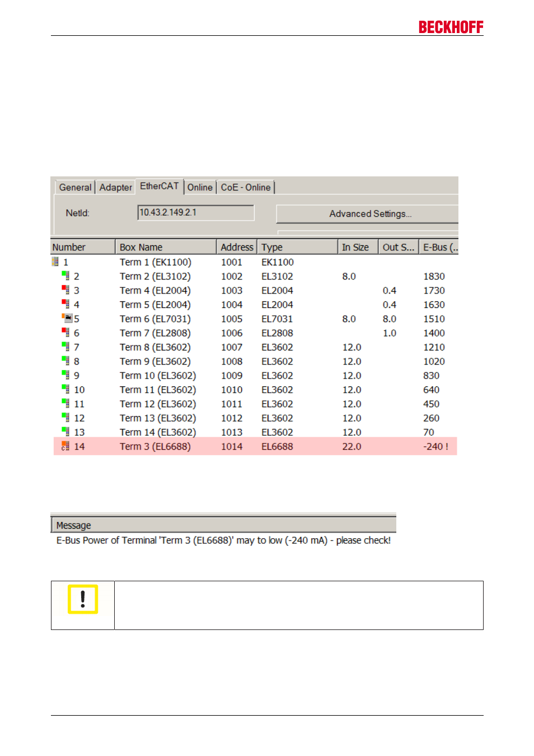534x756 pixels.
Task: Select Term 8 (EL3602) in the list
Action: 155,347
